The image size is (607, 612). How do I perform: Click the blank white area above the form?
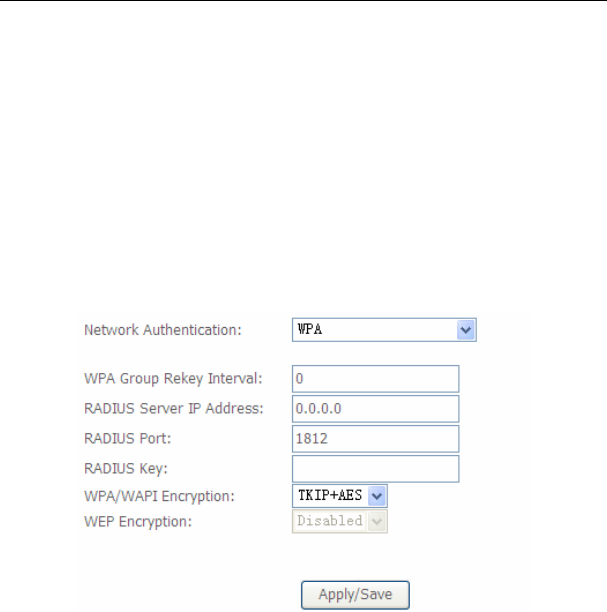coord(303,156)
